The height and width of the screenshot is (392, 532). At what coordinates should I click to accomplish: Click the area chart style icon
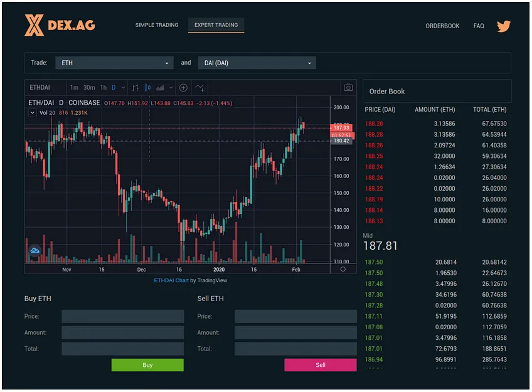tap(160, 88)
